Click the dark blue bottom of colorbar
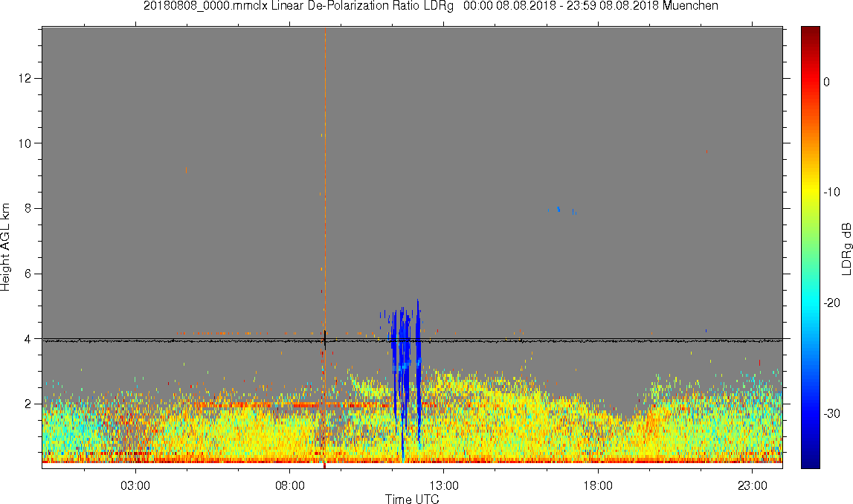 (810, 462)
